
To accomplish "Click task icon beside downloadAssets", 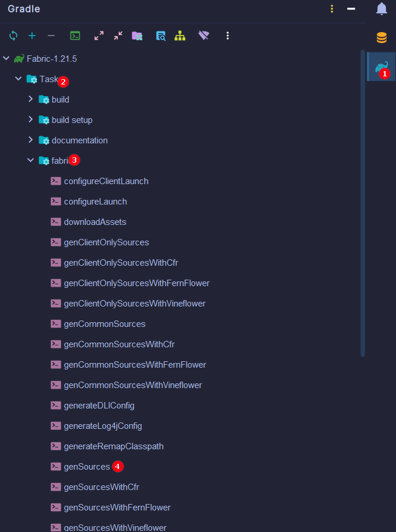I will pos(56,222).
